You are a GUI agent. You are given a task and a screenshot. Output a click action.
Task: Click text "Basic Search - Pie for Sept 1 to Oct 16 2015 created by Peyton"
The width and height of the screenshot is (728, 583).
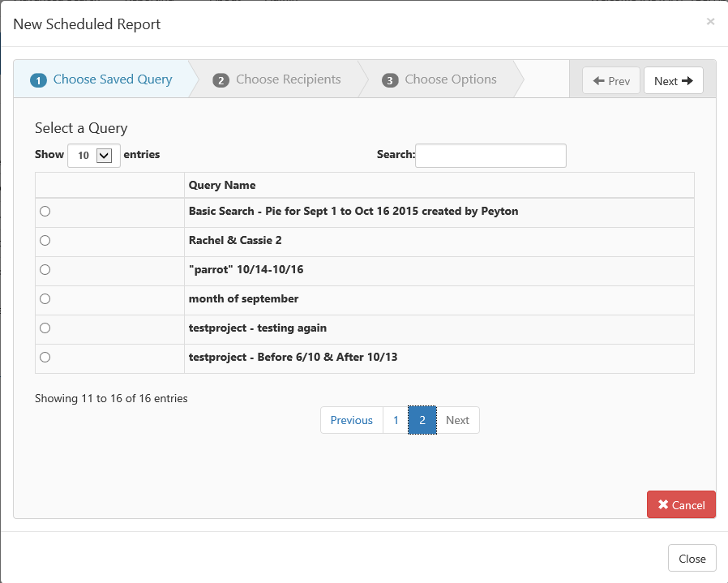pyautogui.click(x=353, y=212)
